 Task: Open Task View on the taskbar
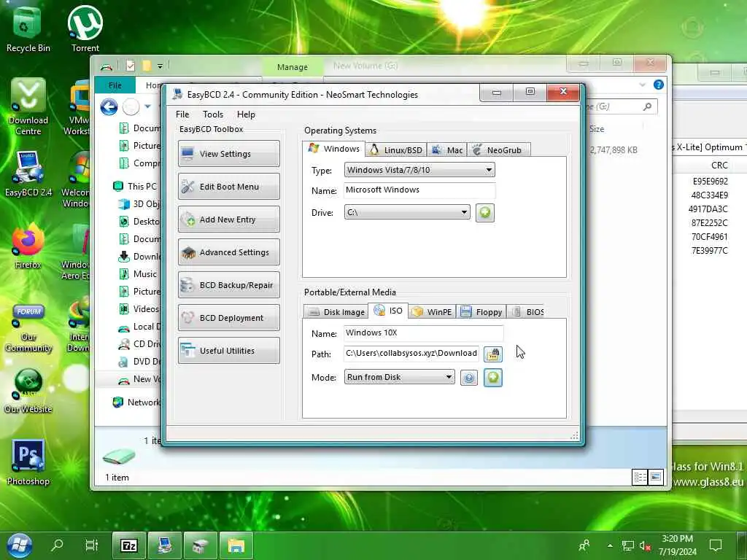coord(91,545)
